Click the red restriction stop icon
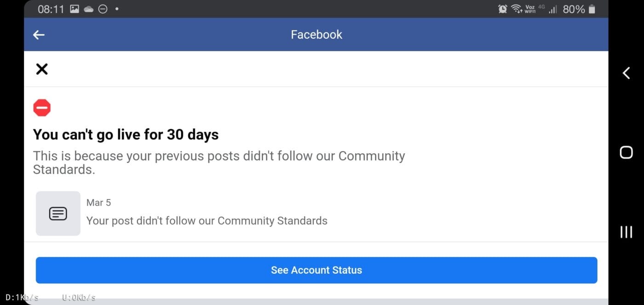Screen dimensions: 644x305 42,108
